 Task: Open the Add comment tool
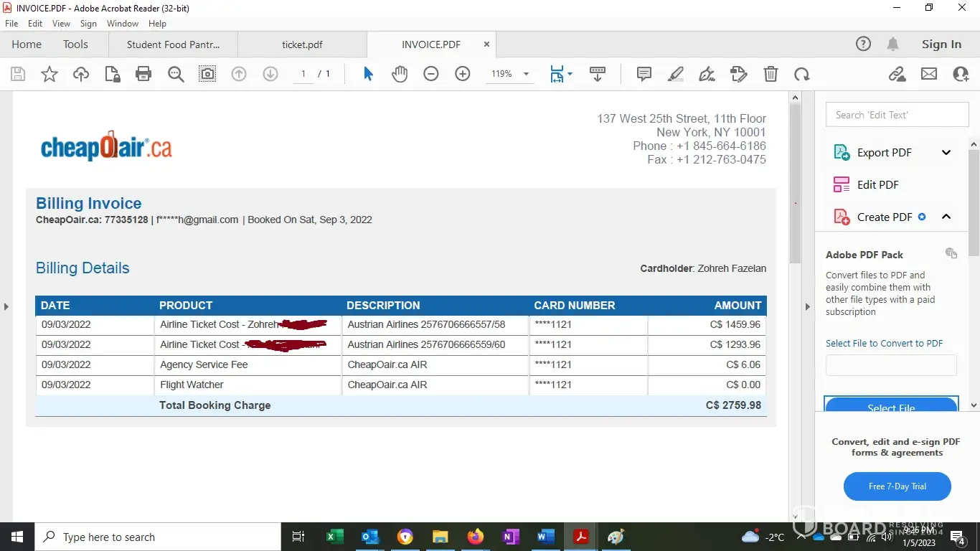tap(644, 74)
